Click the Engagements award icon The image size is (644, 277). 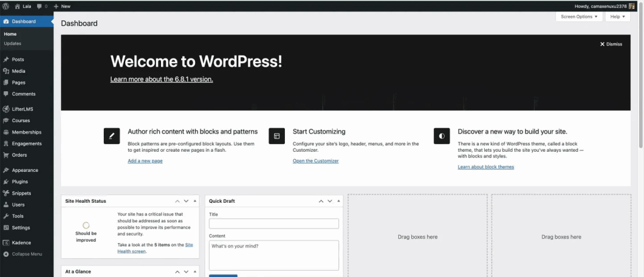pyautogui.click(x=6, y=144)
